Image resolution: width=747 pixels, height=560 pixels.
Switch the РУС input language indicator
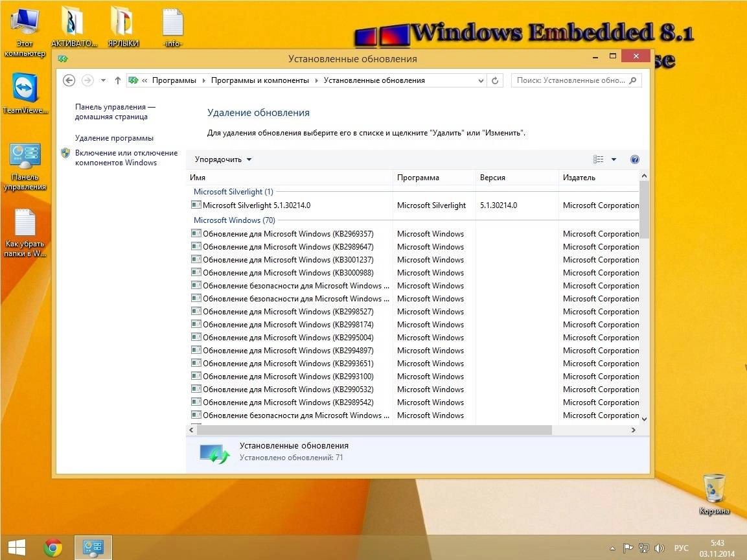pyautogui.click(x=682, y=548)
